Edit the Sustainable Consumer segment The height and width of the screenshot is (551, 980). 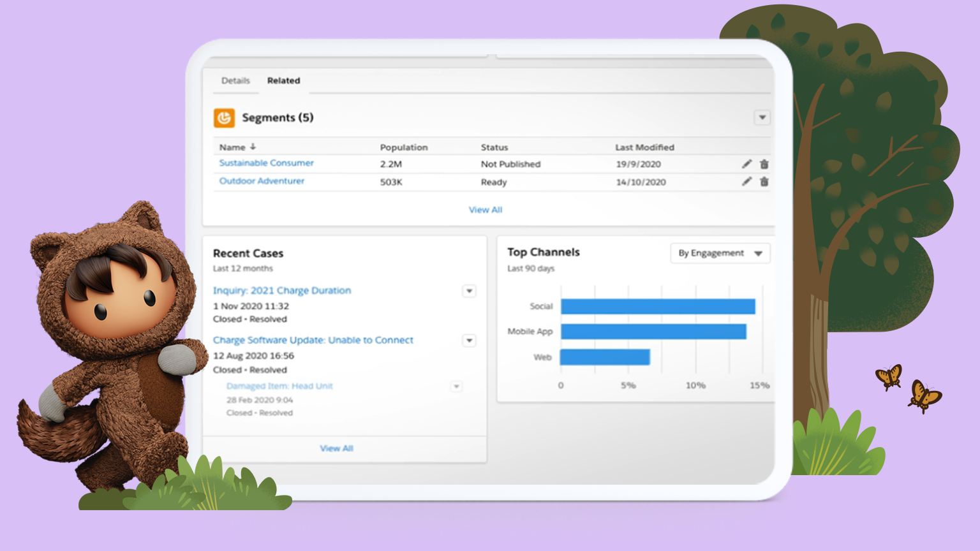coord(746,164)
